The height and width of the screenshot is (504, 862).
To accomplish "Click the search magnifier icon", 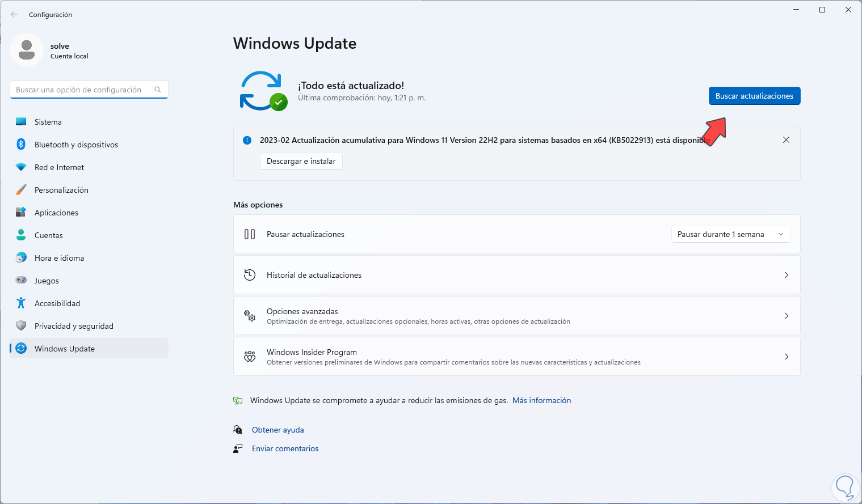I will [158, 90].
